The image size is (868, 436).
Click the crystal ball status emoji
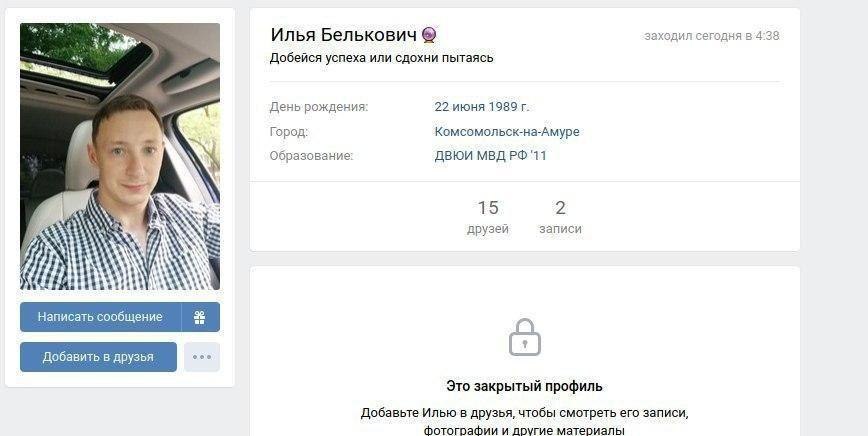[429, 35]
